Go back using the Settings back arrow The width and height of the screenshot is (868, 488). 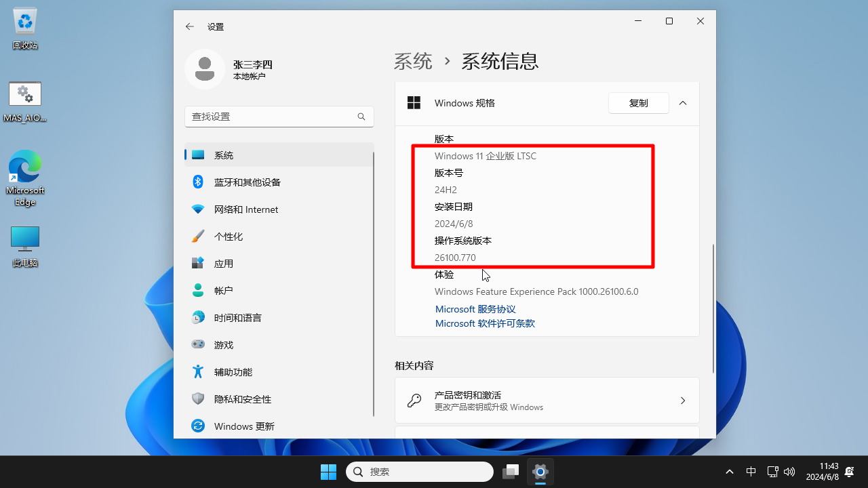pos(190,26)
